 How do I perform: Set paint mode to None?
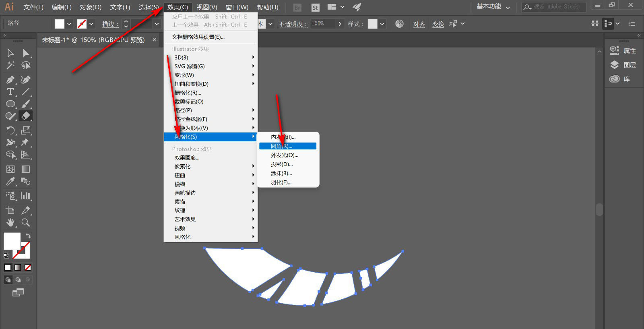[28, 267]
